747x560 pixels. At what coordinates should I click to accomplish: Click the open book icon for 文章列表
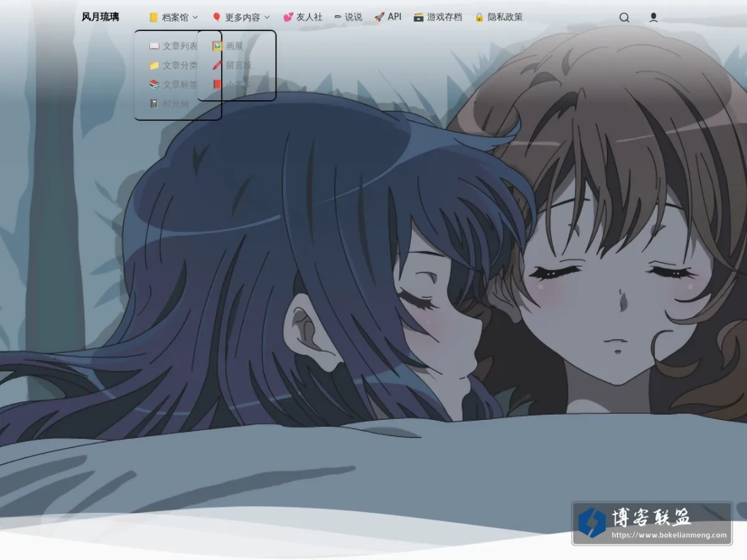click(x=154, y=46)
